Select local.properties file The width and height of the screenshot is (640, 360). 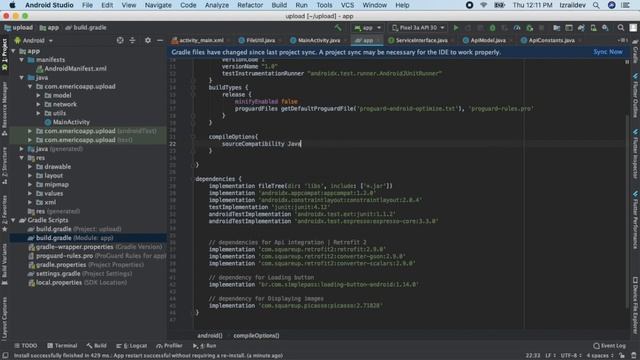click(x=77, y=282)
